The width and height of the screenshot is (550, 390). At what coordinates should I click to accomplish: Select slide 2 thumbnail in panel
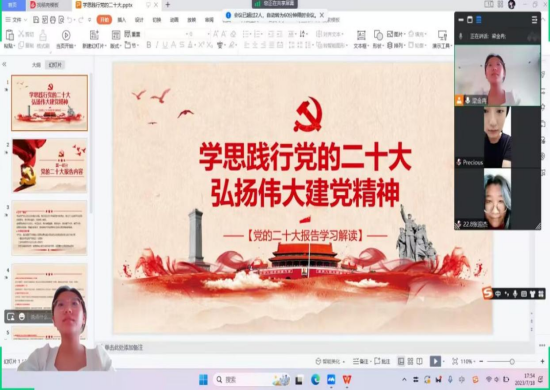[49, 165]
